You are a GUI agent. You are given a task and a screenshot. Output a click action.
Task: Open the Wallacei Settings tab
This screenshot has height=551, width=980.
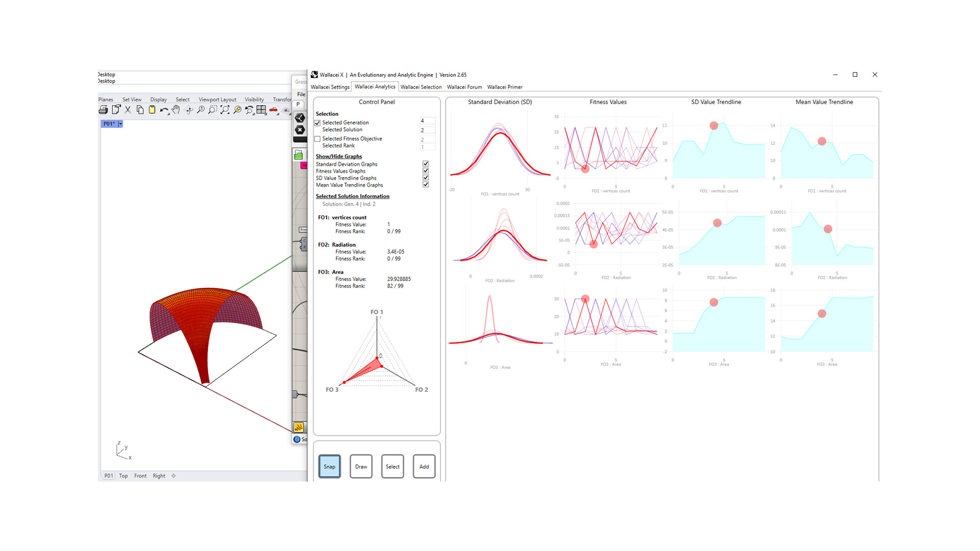pyautogui.click(x=330, y=87)
